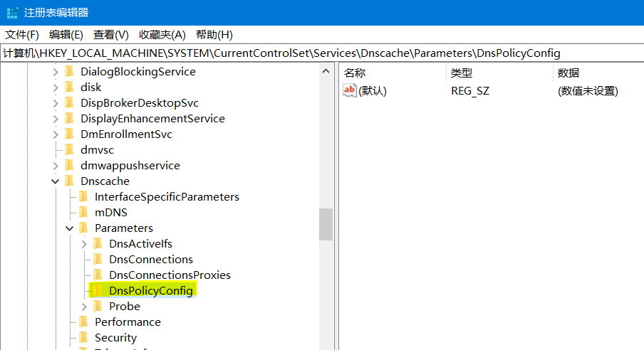This screenshot has width=644, height=350.
Task: Click the folder icon beside Parameters
Action: [83, 228]
